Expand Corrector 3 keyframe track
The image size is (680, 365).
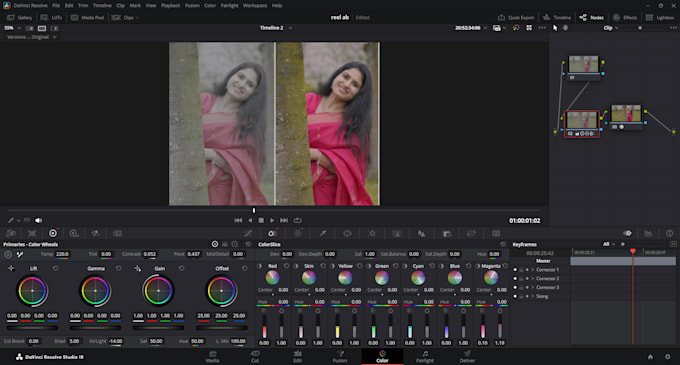pyautogui.click(x=533, y=287)
